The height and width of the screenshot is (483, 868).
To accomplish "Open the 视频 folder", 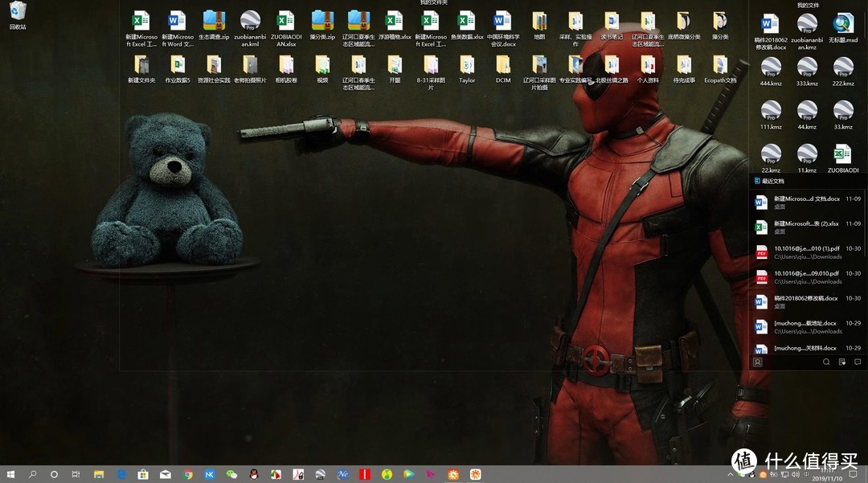I will tap(322, 69).
